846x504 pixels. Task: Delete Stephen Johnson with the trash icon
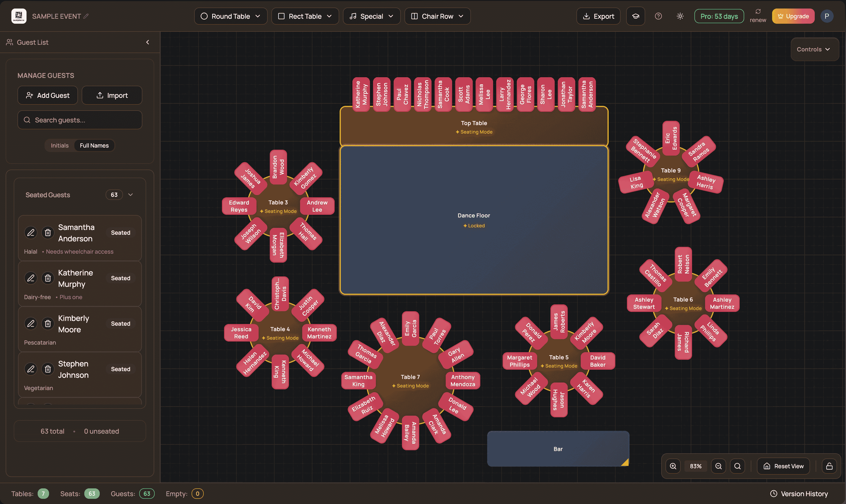[x=48, y=369]
